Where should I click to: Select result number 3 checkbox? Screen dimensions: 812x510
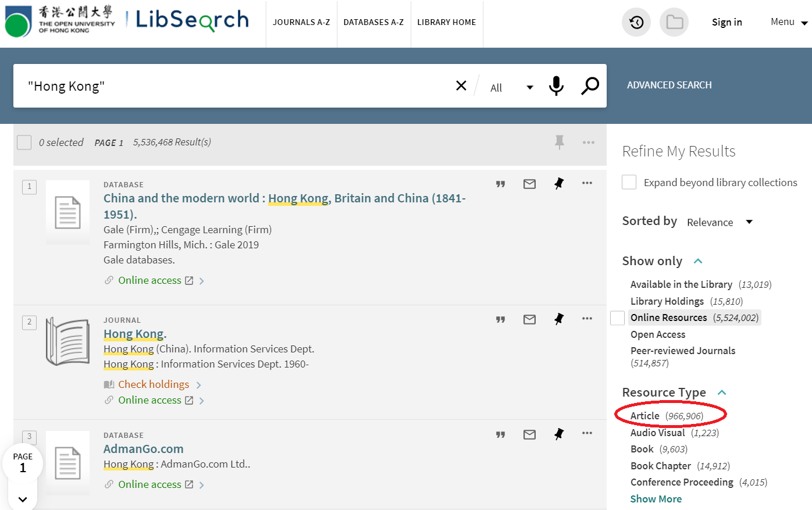29,437
